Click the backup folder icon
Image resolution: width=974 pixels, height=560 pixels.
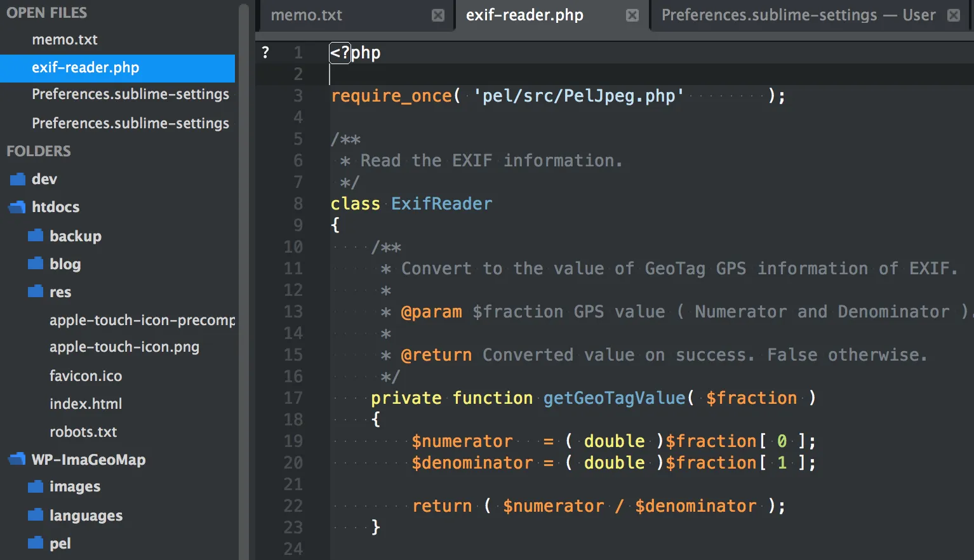point(36,236)
